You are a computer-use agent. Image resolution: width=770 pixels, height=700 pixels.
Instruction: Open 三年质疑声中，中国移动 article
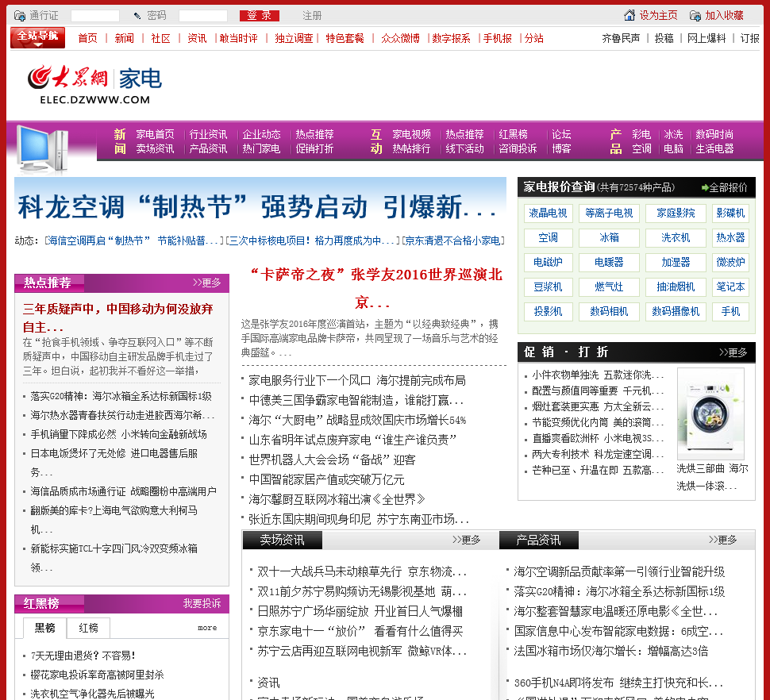tap(117, 317)
